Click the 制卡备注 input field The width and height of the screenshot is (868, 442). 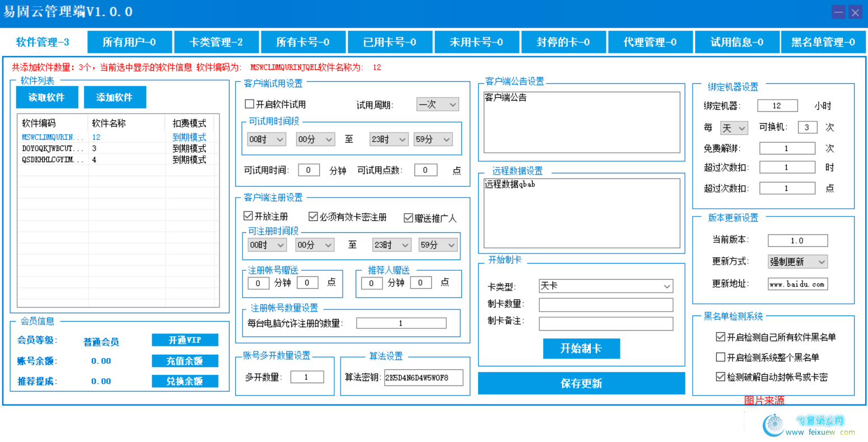coord(606,323)
